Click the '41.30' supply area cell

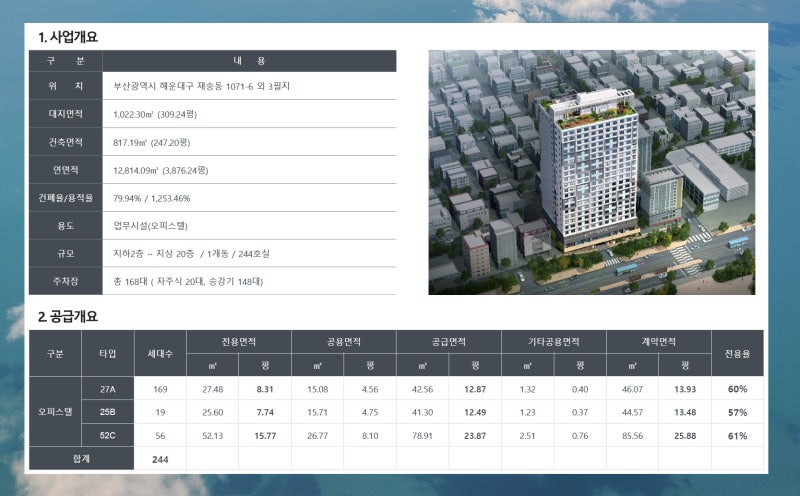422,412
